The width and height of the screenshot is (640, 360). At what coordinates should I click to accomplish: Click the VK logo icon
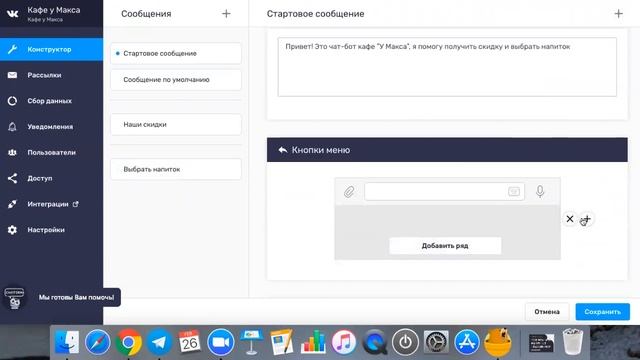coord(13,13)
